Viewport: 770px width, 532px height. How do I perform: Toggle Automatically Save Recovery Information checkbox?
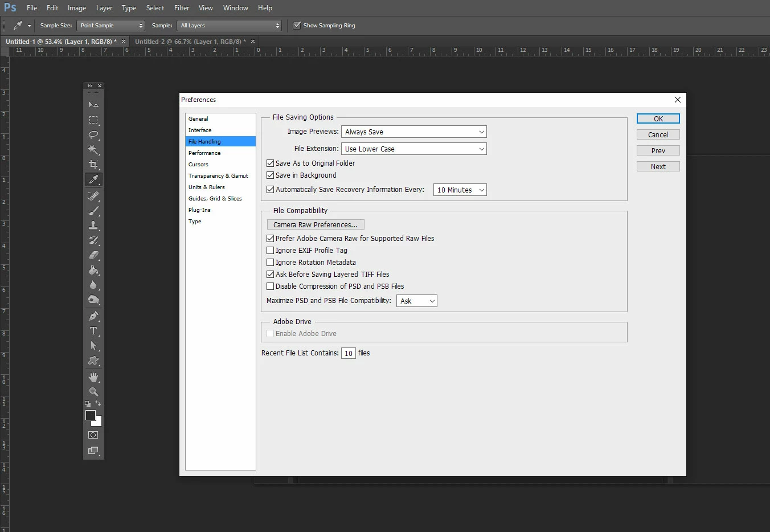pyautogui.click(x=271, y=190)
